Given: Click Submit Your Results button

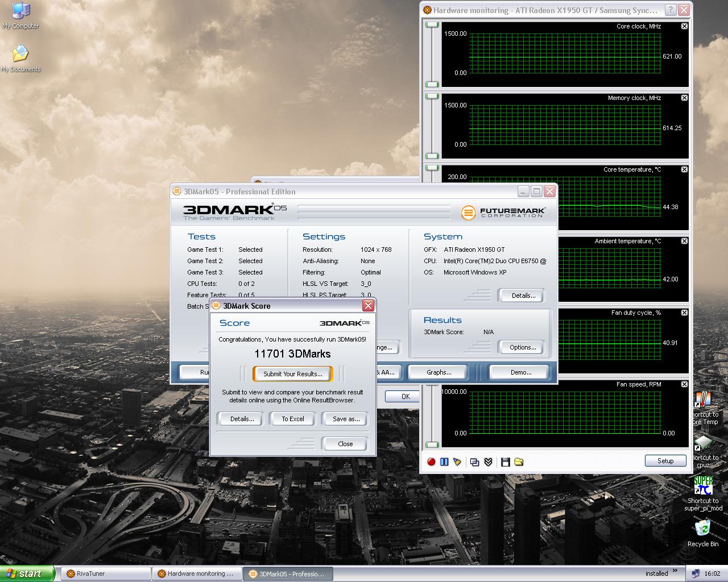Looking at the screenshot, I should [292, 373].
